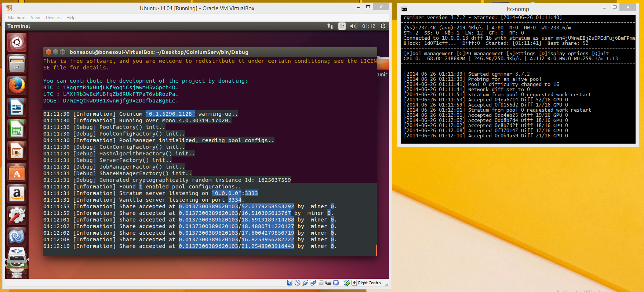Viewport: 644px width, 292px height.
Task: Click the Right Control host key label
Action: coord(370,283)
